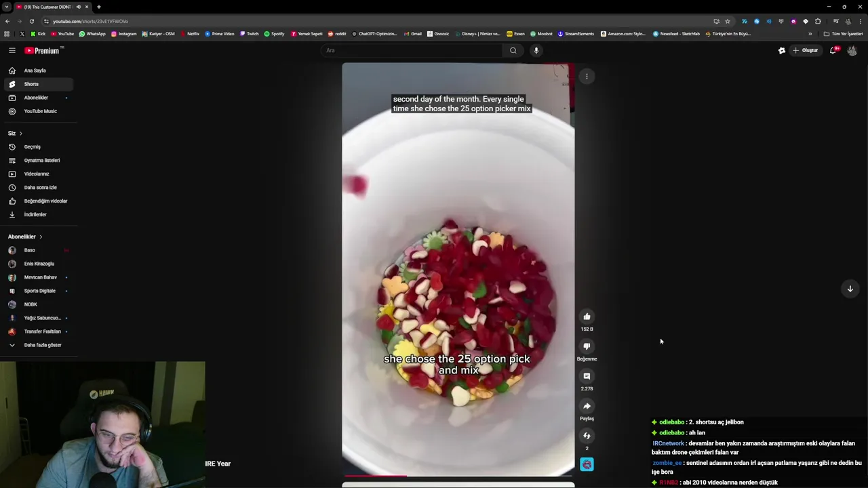The image size is (868, 488).
Task: Open the Short's sound thumbnail
Action: (x=587, y=464)
